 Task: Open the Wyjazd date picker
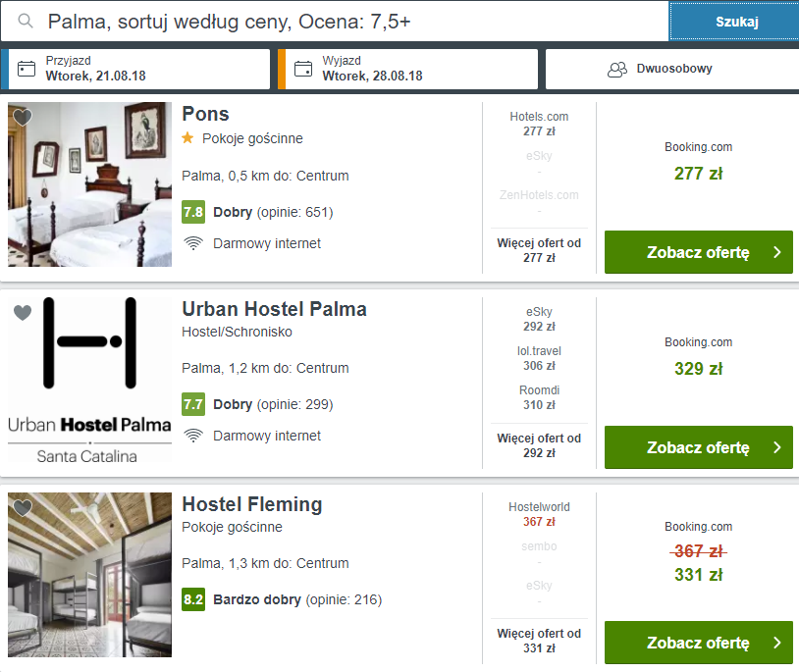(x=408, y=70)
